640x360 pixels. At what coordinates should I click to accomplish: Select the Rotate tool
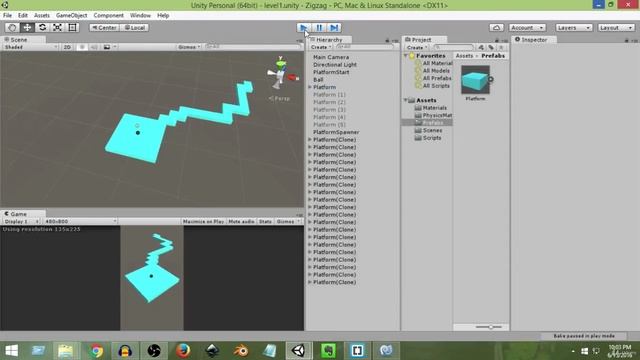coord(42,27)
